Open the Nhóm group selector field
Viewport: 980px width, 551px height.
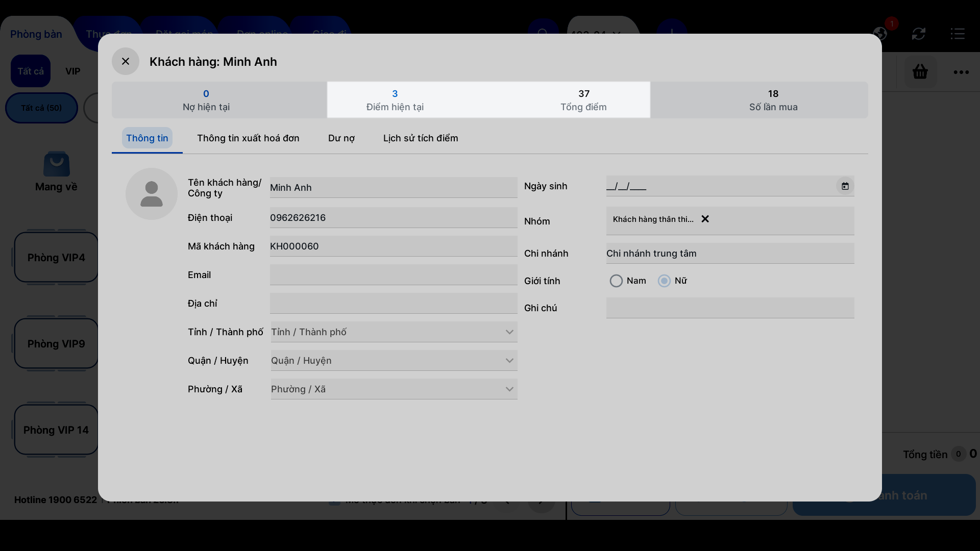pos(730,221)
